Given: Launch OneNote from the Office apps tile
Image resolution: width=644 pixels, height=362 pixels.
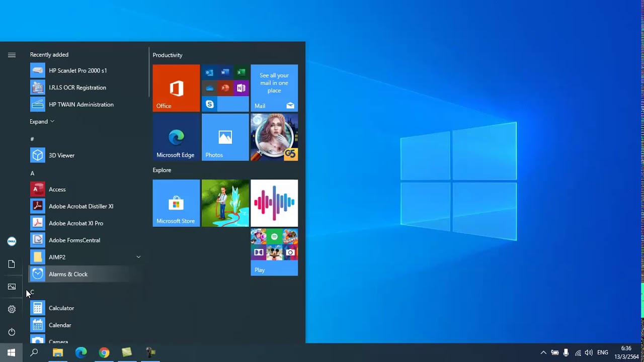Looking at the screenshot, I should tap(241, 88).
